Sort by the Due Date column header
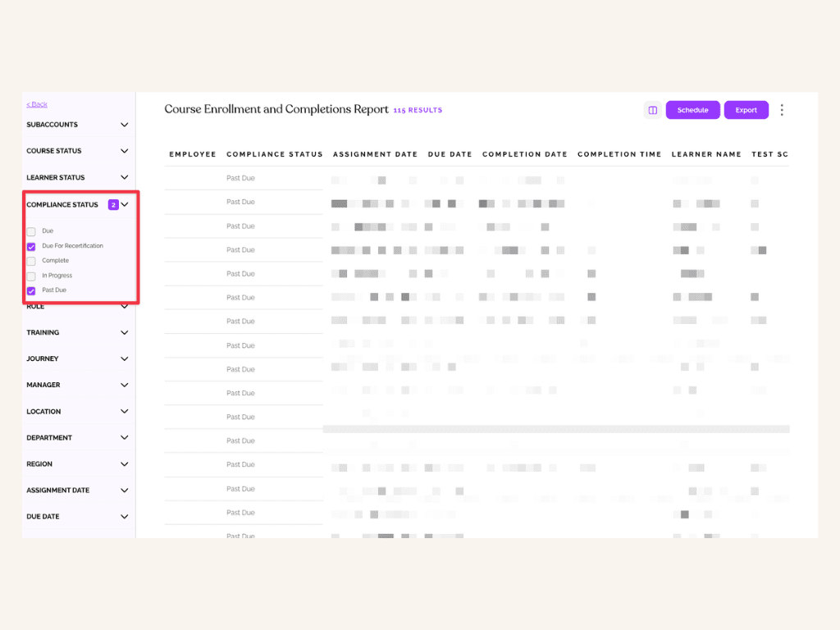The image size is (840, 630). coord(450,154)
